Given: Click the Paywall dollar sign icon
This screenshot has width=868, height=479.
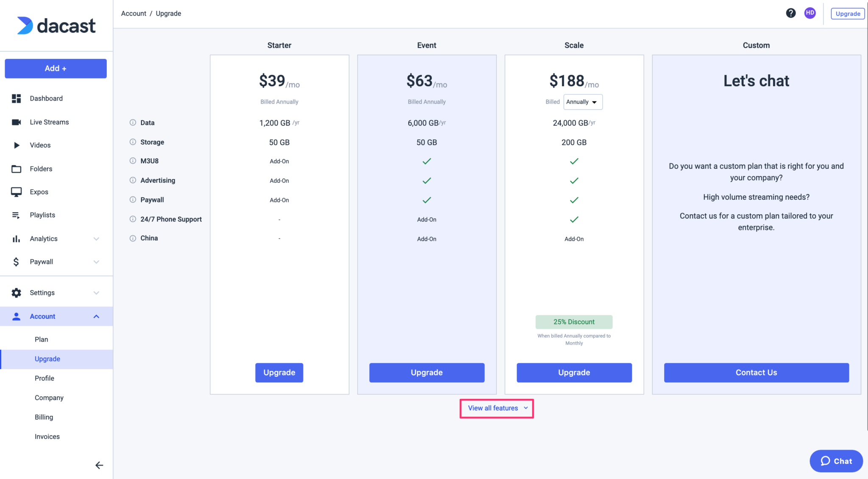Looking at the screenshot, I should [x=16, y=262].
